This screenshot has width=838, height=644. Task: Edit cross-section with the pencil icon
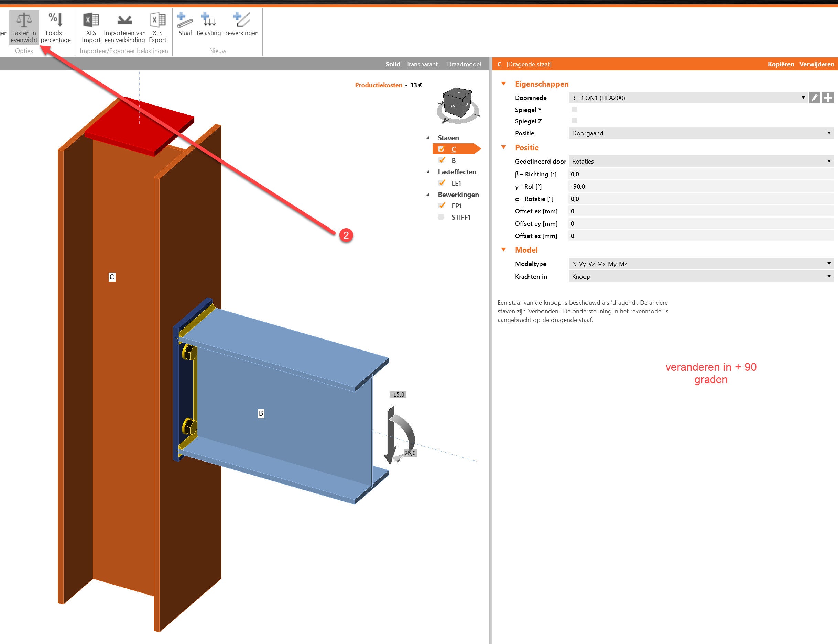coord(814,98)
